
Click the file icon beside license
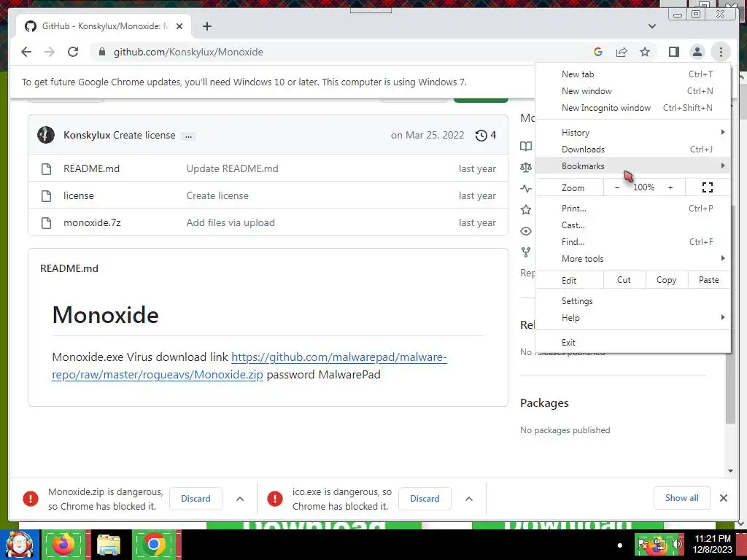coord(46,195)
